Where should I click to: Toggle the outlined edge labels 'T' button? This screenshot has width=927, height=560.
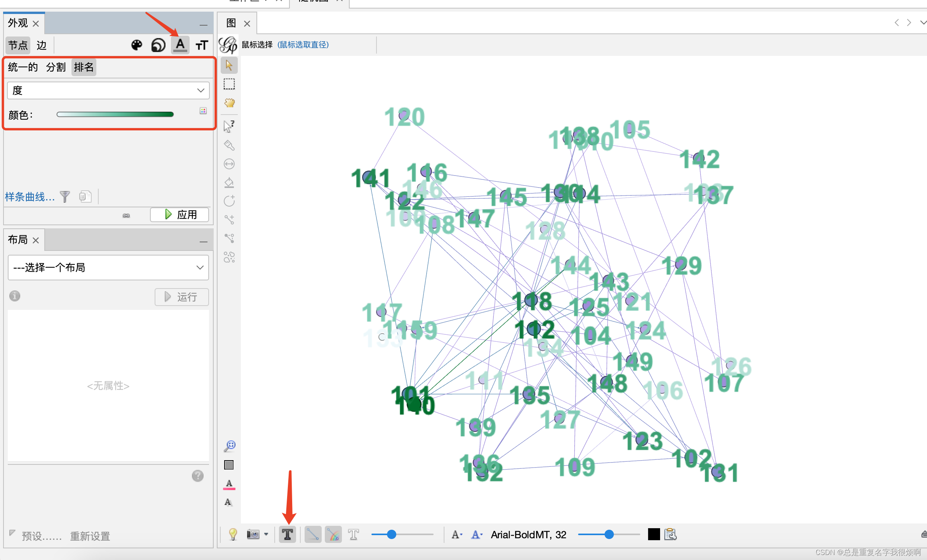point(353,534)
